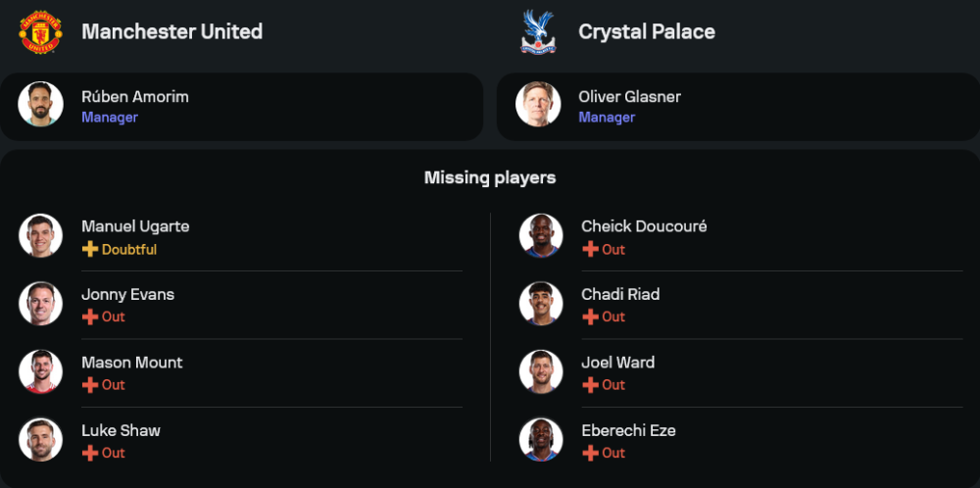Select Chadi Riad's player avatar

(x=541, y=304)
